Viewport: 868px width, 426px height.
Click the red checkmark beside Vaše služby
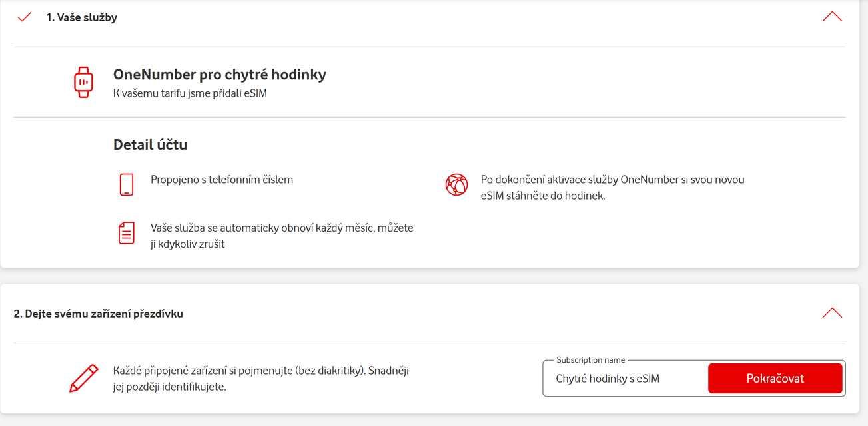(25, 17)
